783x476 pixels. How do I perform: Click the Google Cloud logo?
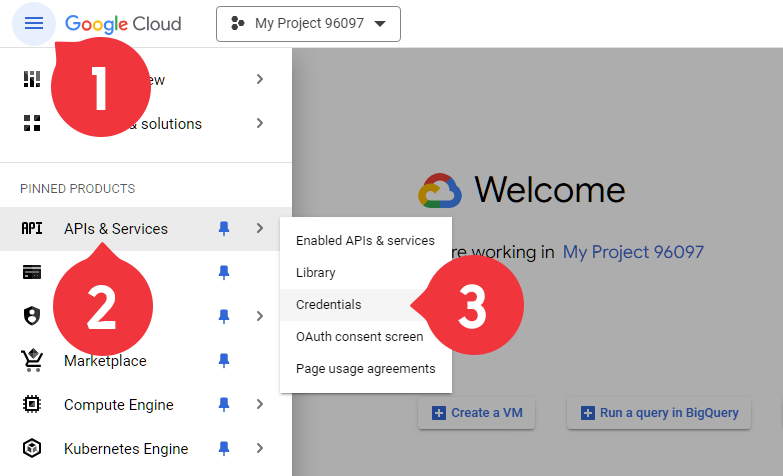click(x=123, y=24)
